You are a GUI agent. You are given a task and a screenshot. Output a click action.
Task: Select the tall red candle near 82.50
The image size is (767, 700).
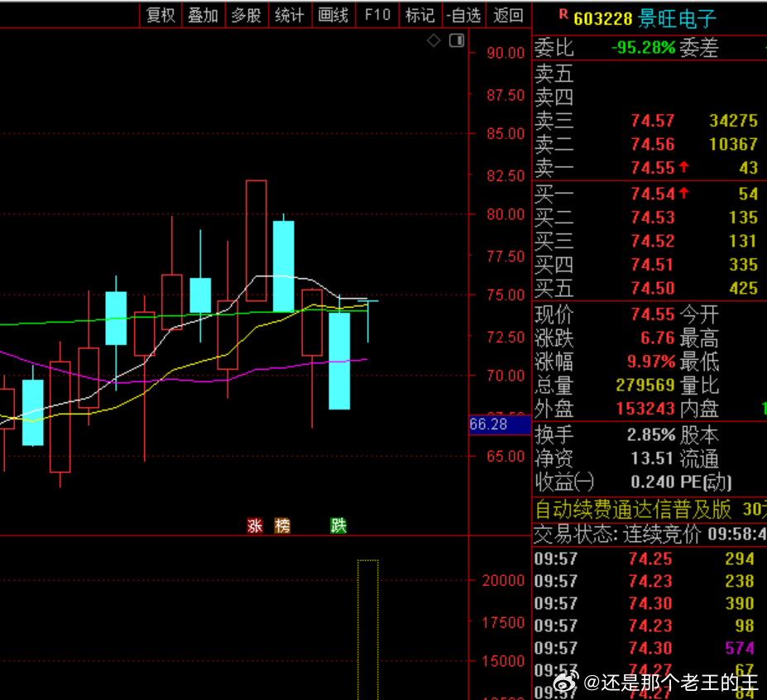tap(256, 241)
